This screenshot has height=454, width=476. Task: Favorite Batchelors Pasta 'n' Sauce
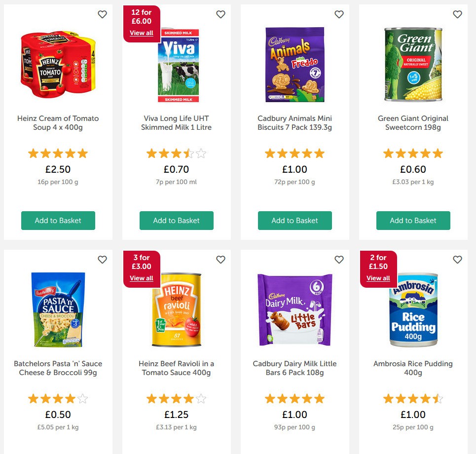pyautogui.click(x=102, y=259)
